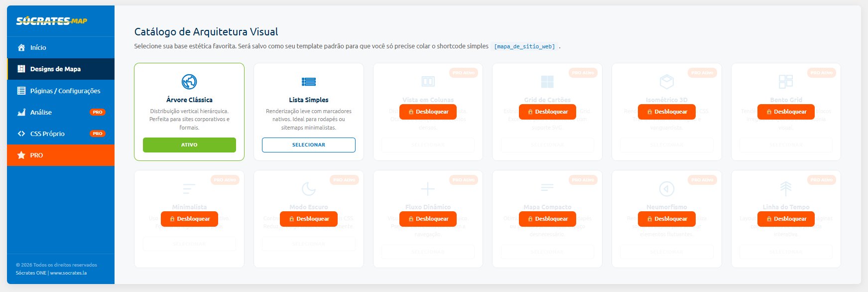Click the Linha do Tempo tree icon
868x292 pixels.
(x=786, y=188)
